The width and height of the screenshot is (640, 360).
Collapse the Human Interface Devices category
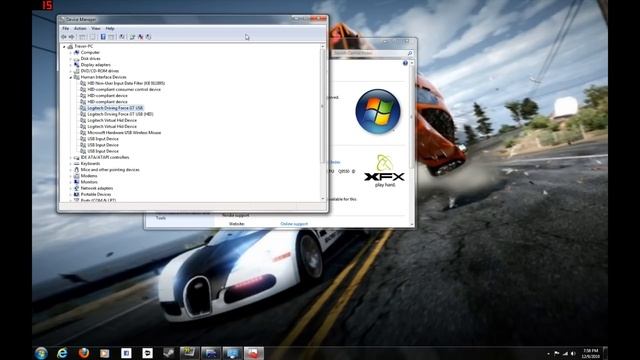click(x=70, y=77)
